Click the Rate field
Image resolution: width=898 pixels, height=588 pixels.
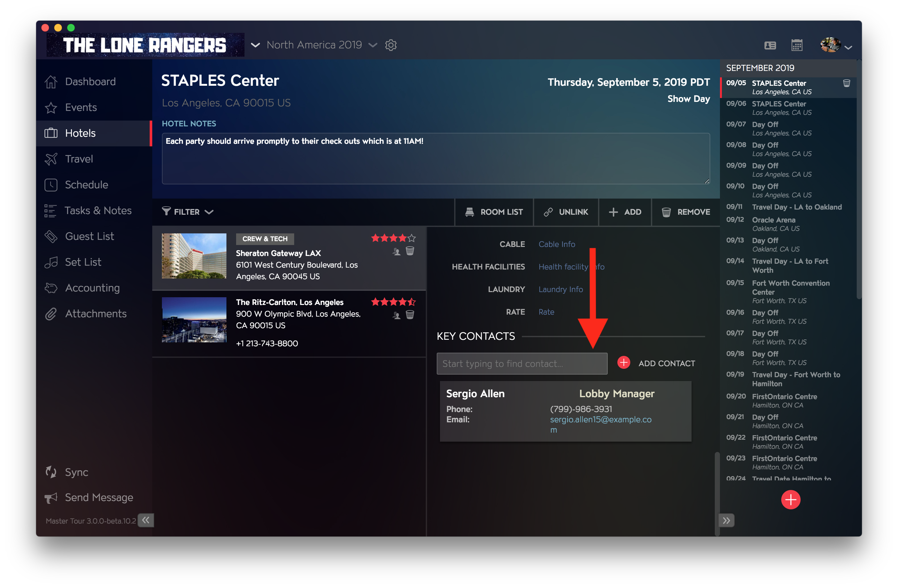[546, 312]
